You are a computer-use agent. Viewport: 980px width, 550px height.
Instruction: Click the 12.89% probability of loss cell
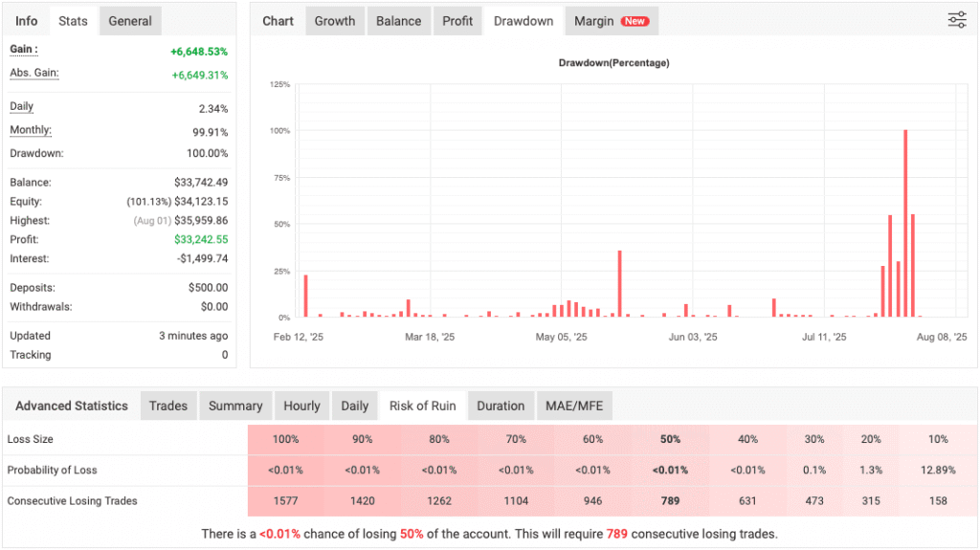[x=938, y=470]
